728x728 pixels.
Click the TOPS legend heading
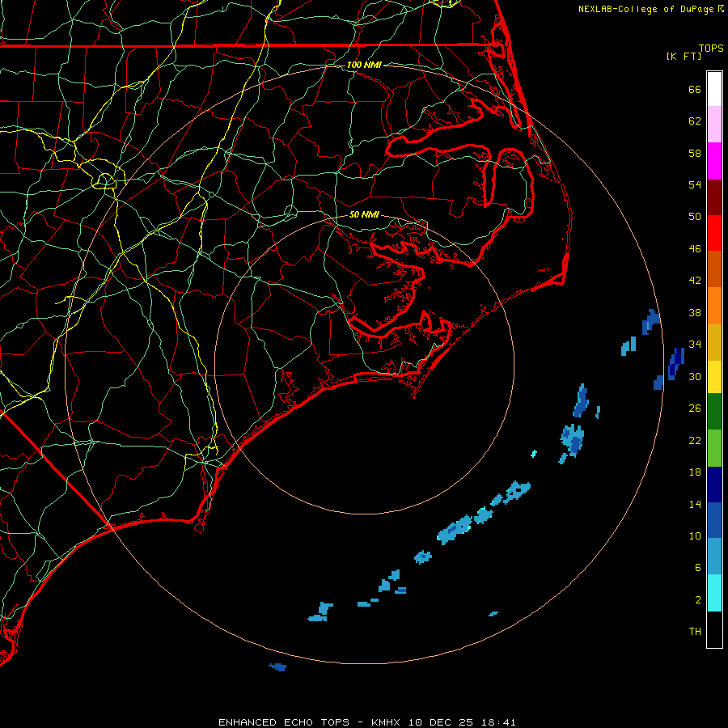[711, 49]
